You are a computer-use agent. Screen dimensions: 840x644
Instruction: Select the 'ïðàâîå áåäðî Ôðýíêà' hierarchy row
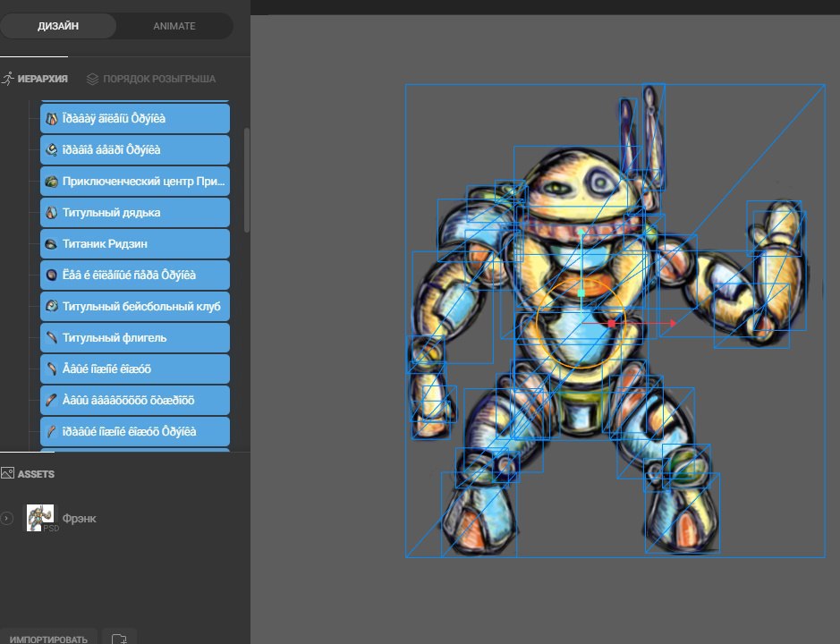pyautogui.click(x=135, y=149)
